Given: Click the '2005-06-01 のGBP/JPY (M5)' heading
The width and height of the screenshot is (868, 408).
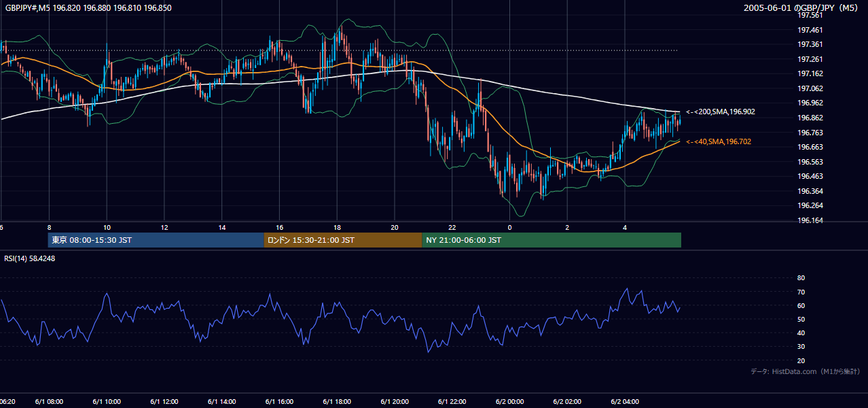Looking at the screenshot, I should pyautogui.click(x=801, y=8).
